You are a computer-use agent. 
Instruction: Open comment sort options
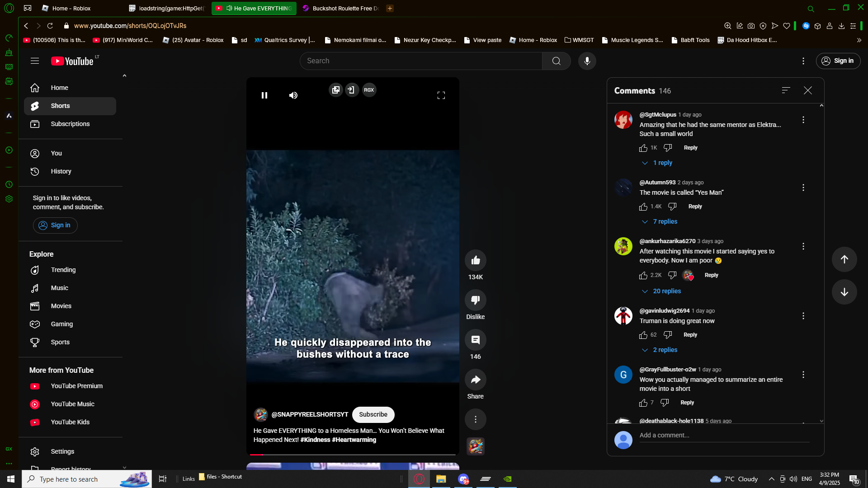click(786, 90)
